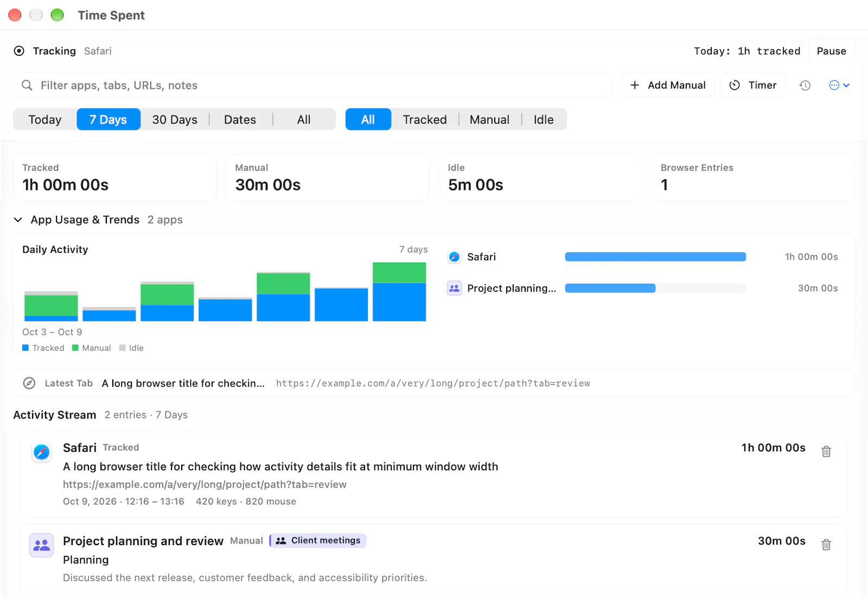Viewport: 868px width, 602px height.
Task: Collapse App Usage & Trends section
Action: pos(18,220)
